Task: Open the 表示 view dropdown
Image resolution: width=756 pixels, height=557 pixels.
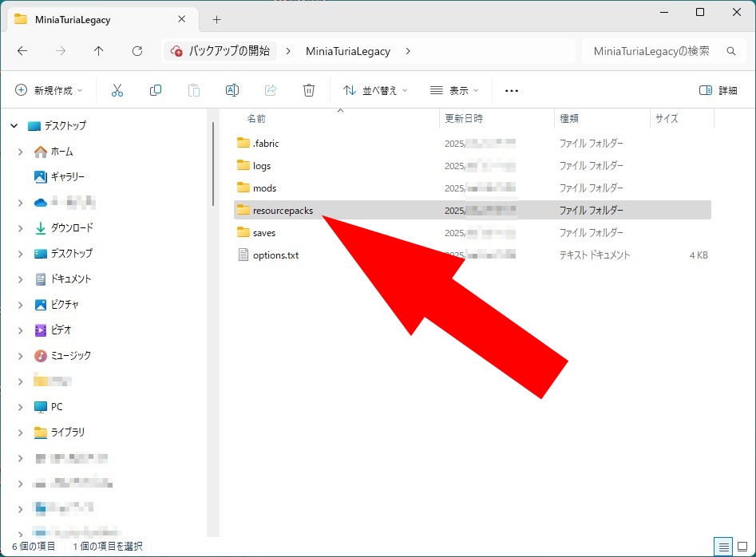Action: pos(454,91)
